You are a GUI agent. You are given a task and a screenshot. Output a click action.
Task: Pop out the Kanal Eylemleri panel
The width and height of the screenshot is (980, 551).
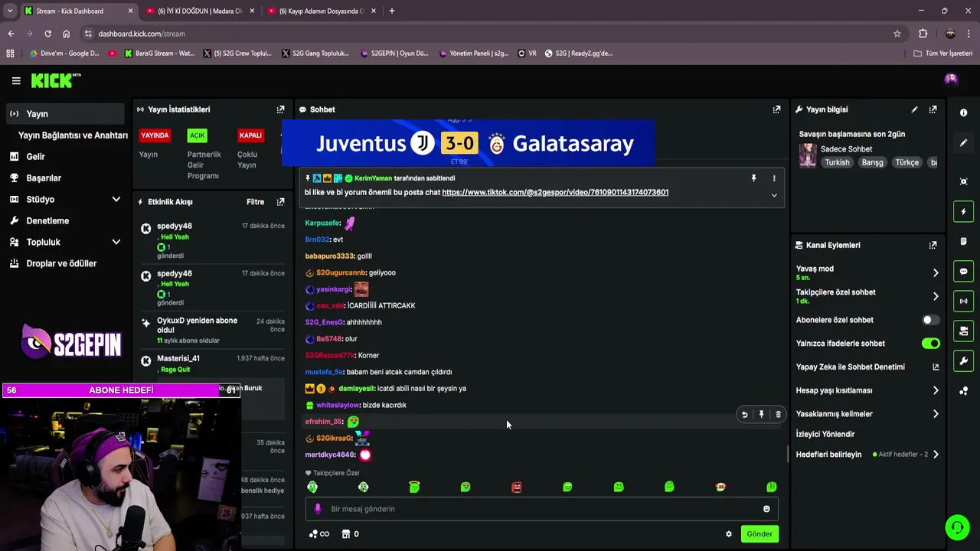click(x=933, y=245)
